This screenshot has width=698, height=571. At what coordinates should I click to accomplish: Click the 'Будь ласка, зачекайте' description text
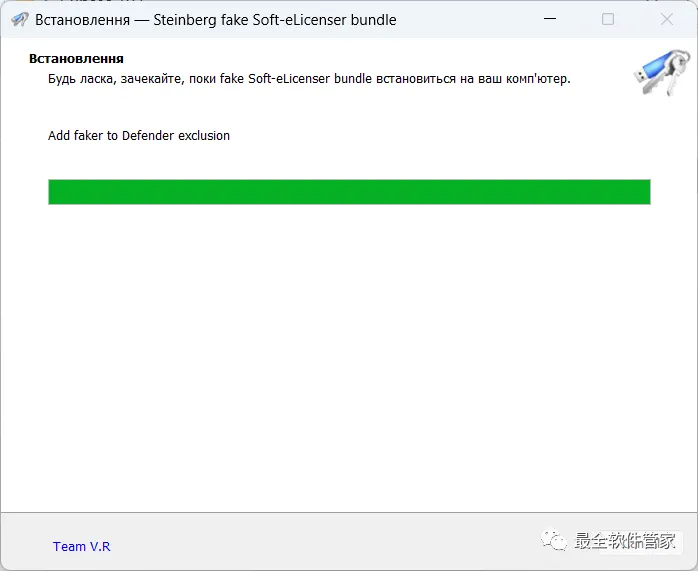pos(309,79)
